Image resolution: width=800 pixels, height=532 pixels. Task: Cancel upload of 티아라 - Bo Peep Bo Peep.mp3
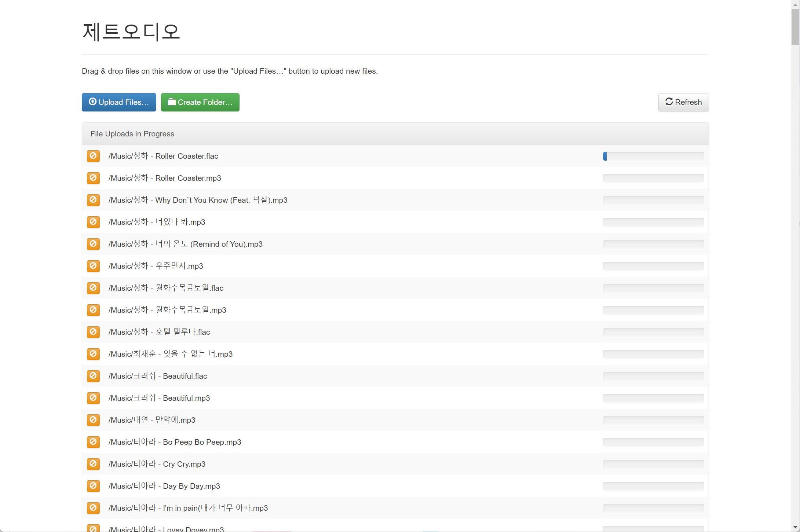93,442
